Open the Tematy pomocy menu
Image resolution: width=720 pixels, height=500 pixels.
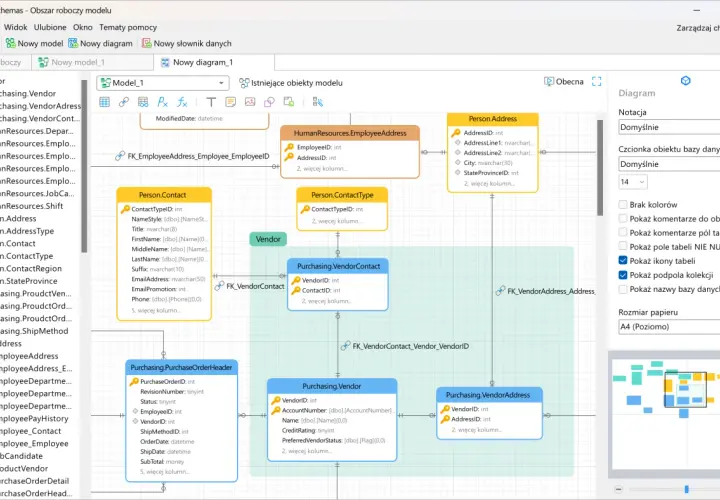coord(128,28)
